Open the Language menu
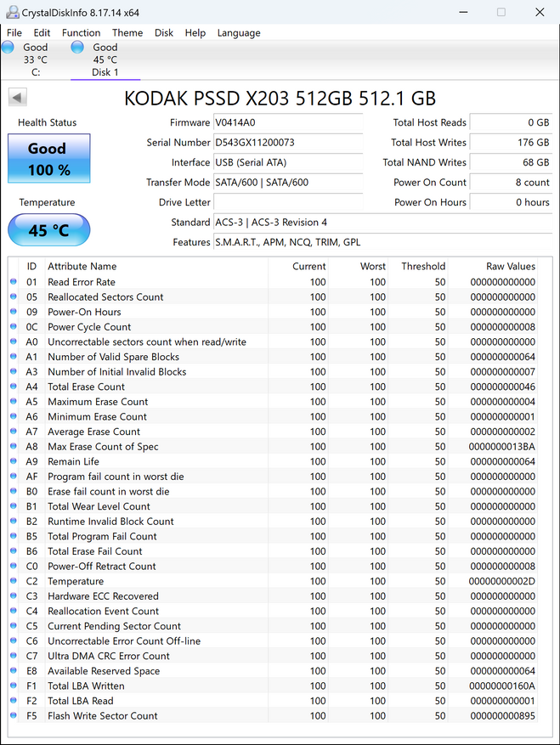 [x=239, y=32]
